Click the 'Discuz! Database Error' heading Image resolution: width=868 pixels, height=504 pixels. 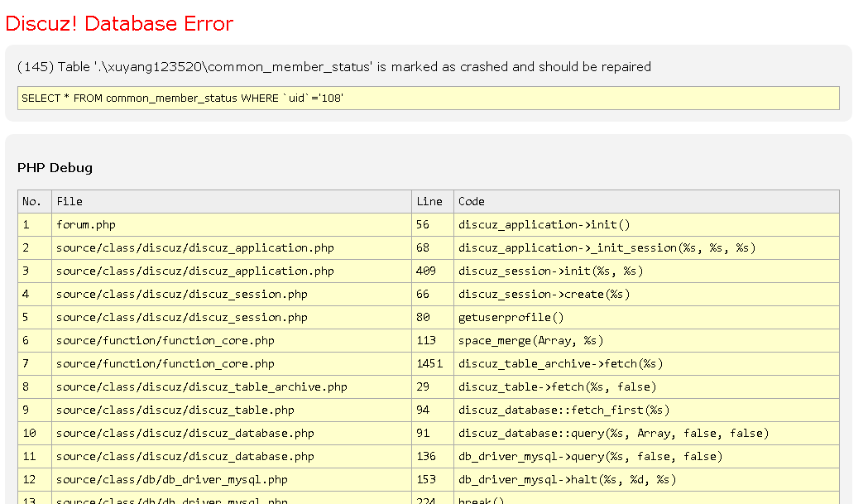(x=119, y=24)
